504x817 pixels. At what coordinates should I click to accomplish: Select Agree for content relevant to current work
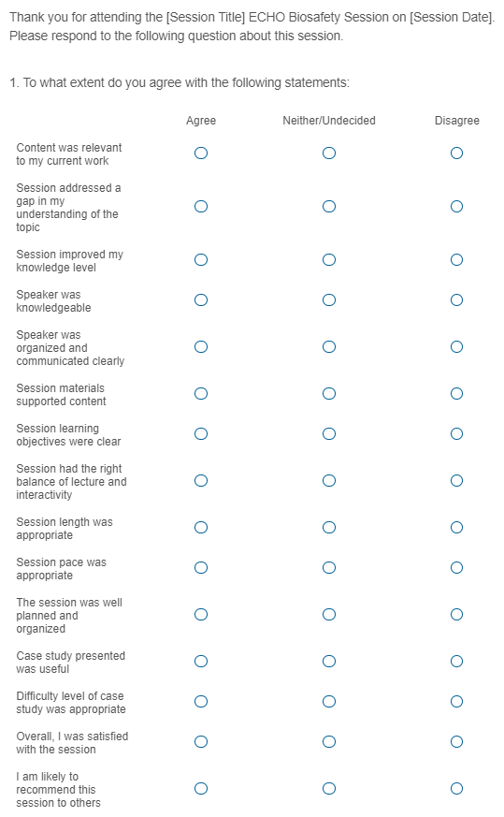pyautogui.click(x=201, y=153)
